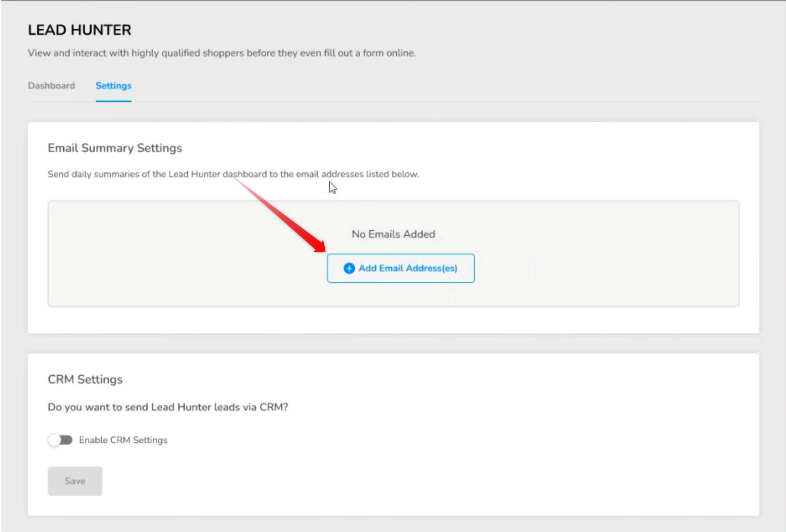The height and width of the screenshot is (532, 786).
Task: Click the Save button
Action: tap(75, 481)
